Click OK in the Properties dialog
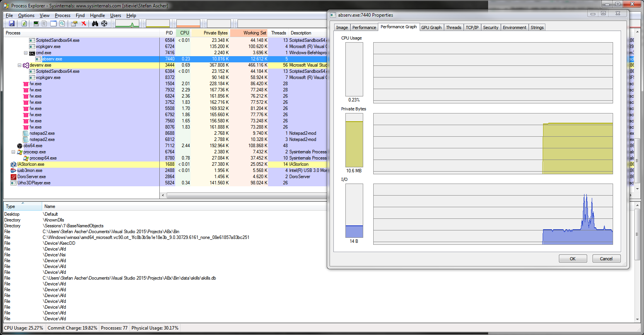 pos(573,259)
